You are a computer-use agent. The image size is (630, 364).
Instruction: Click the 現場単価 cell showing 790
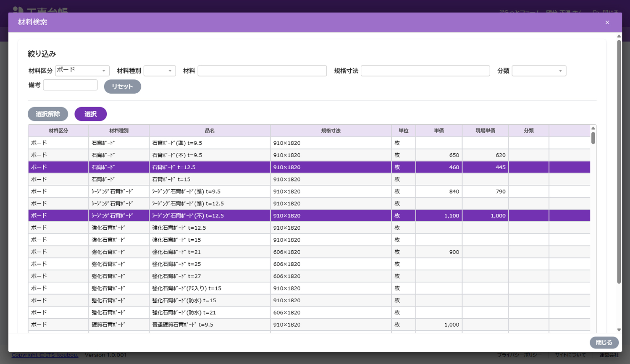click(x=485, y=191)
